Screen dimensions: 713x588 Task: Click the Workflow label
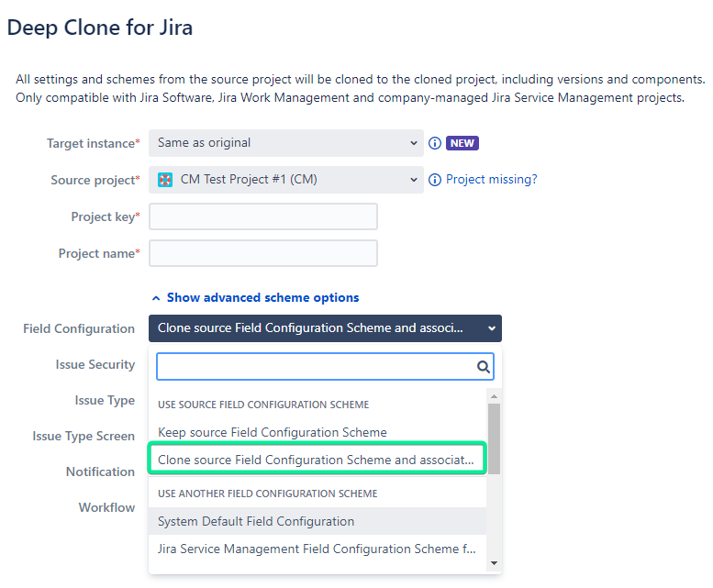coord(106,507)
